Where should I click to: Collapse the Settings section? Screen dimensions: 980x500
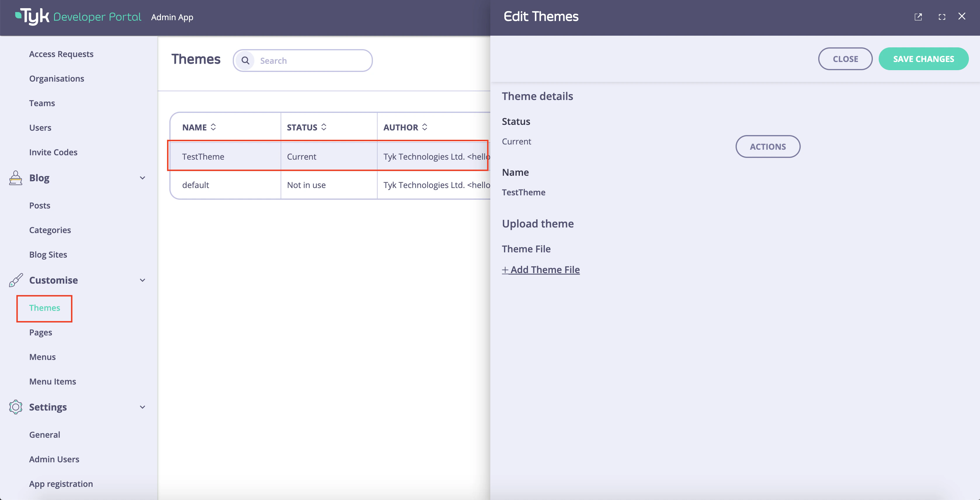click(x=142, y=407)
